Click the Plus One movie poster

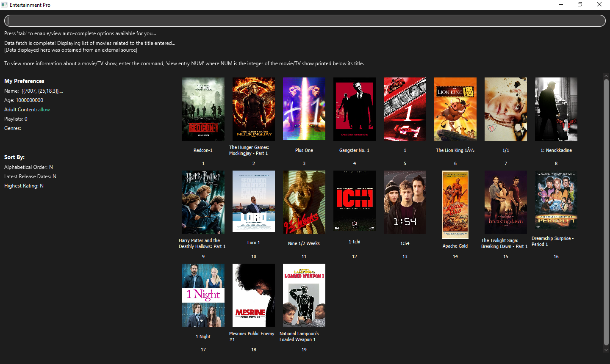(x=304, y=109)
